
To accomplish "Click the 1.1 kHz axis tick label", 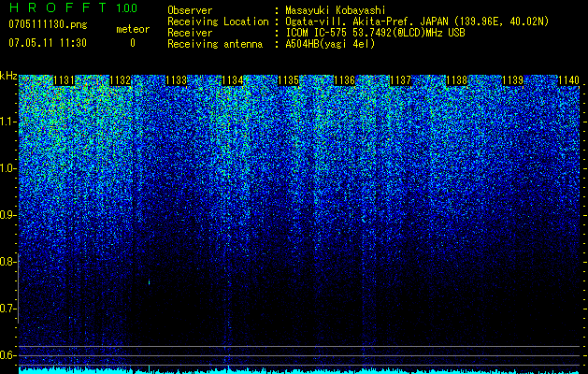I will (8, 122).
